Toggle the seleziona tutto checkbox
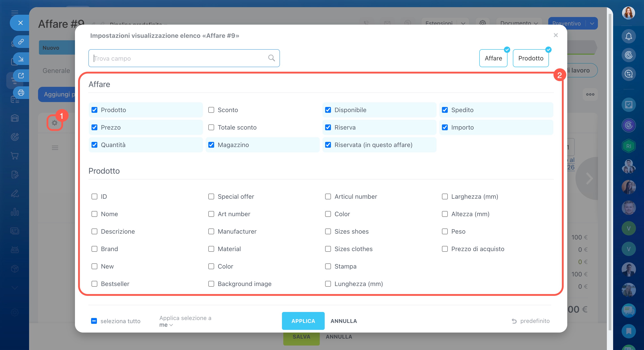Viewport: 644px width, 350px height. (94, 321)
